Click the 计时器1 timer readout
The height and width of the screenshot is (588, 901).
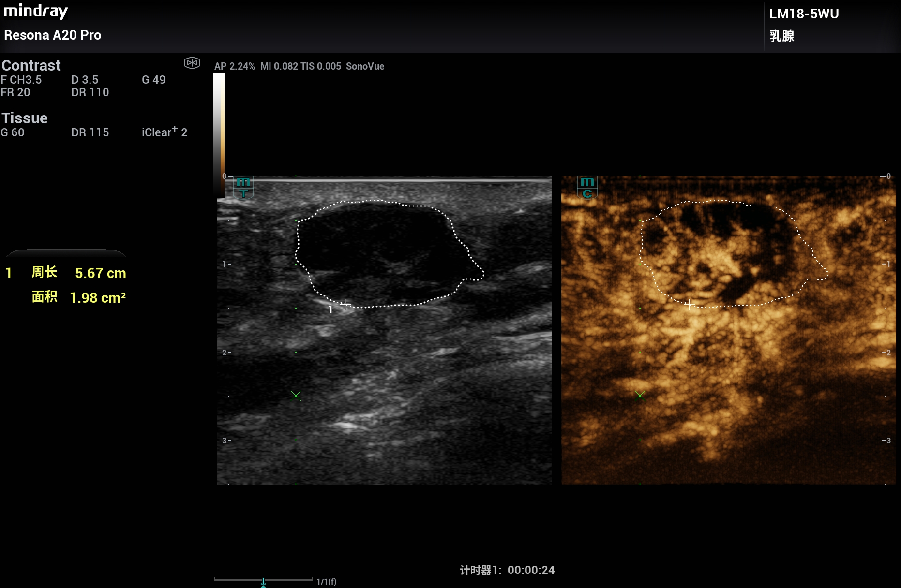(x=507, y=571)
